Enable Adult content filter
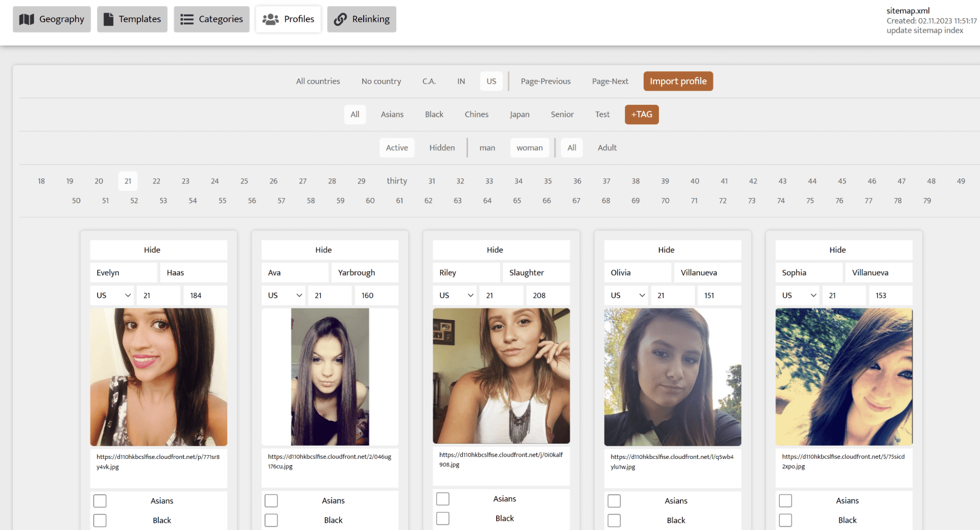The image size is (980, 530). point(607,148)
